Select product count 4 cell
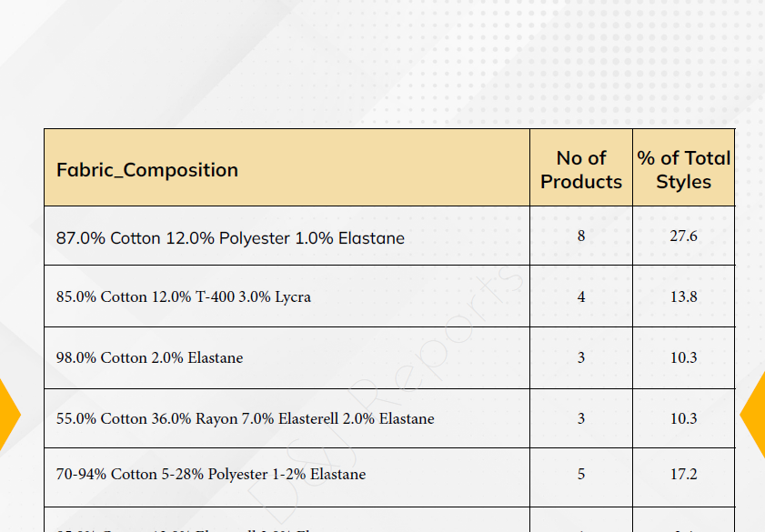 [581, 296]
